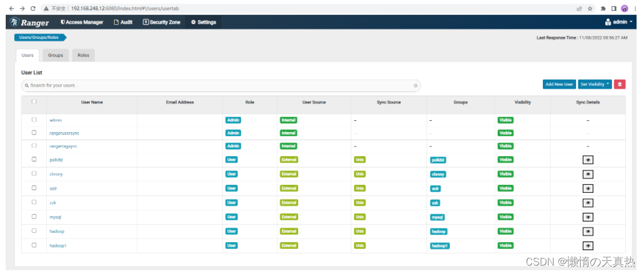644x273 pixels.
Task: Check the rangerusersync checkbox
Action: tap(34, 133)
